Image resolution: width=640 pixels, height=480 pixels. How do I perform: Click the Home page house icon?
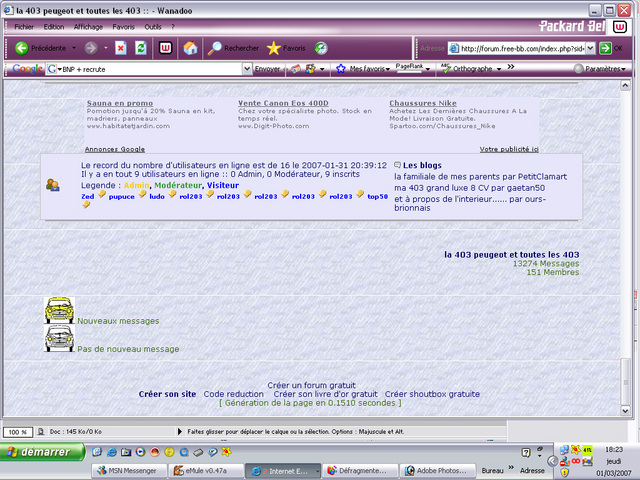pos(190,48)
